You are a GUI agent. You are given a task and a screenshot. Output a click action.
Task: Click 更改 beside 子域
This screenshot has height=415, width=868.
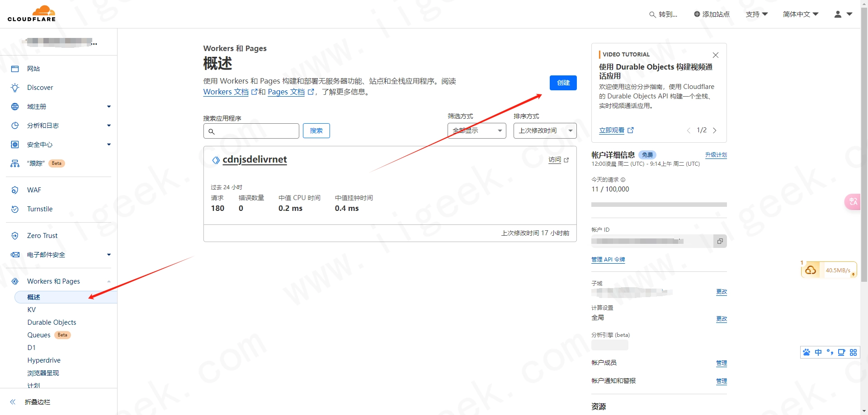tap(722, 292)
